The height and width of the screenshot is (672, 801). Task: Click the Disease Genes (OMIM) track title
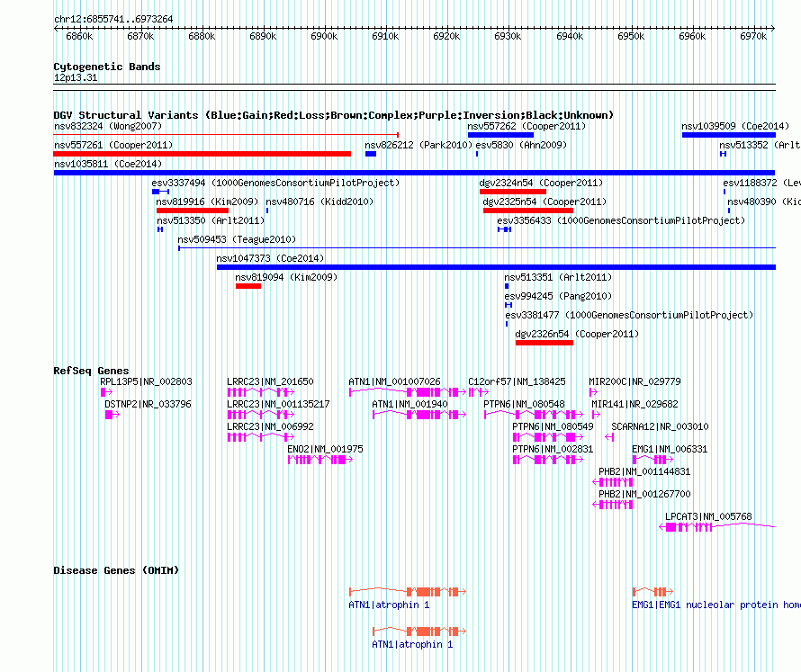coord(116,570)
